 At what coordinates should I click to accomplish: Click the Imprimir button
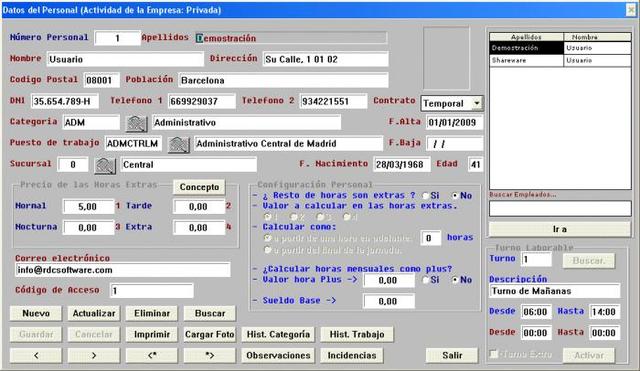click(152, 335)
